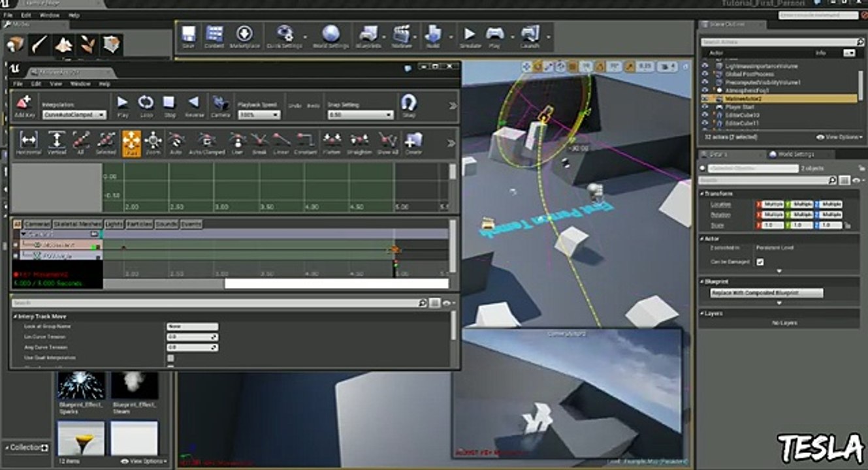This screenshot has width=868, height=470.
Task: Set curve tangent to Auto/Clamped
Action: point(206,143)
